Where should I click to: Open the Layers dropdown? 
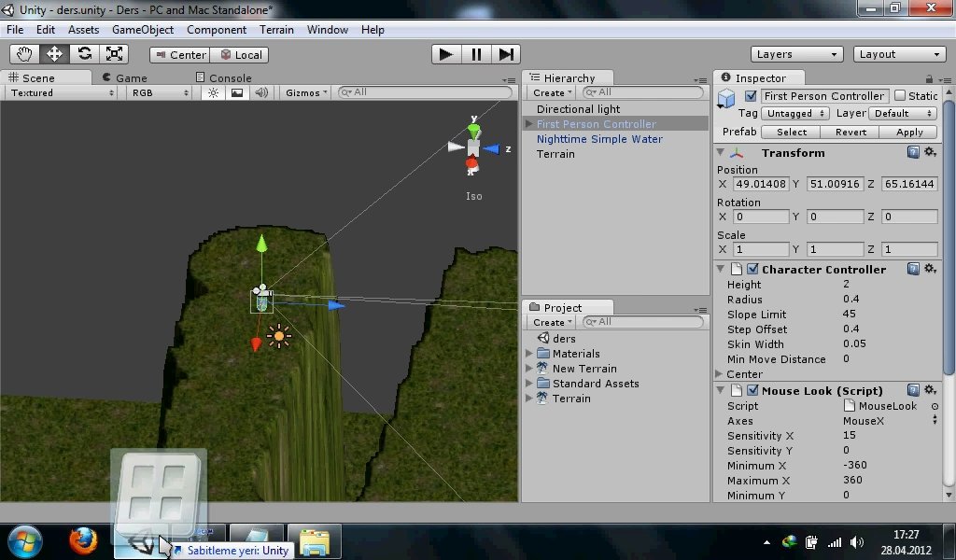796,54
